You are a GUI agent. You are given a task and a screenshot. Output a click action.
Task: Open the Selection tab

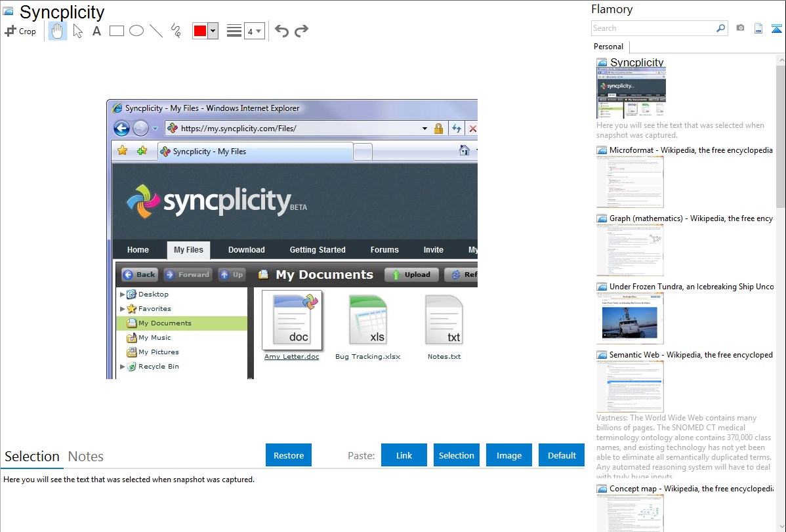[32, 457]
